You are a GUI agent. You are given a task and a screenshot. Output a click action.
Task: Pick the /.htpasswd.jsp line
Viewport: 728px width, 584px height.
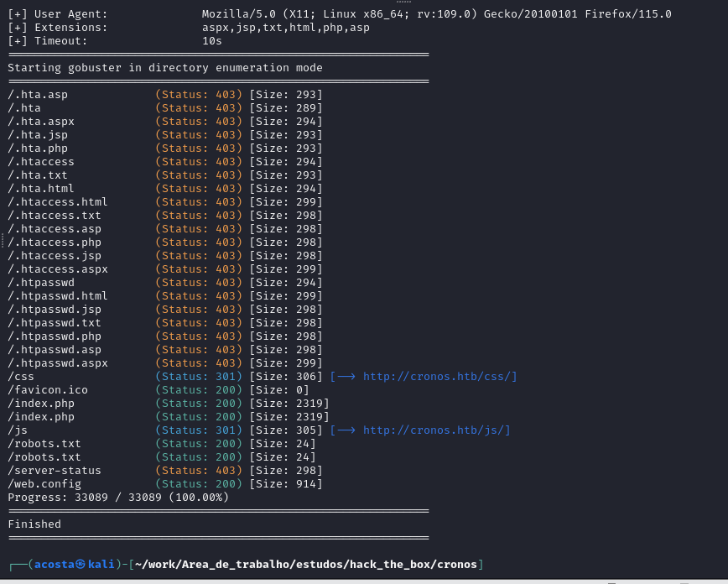(x=55, y=310)
